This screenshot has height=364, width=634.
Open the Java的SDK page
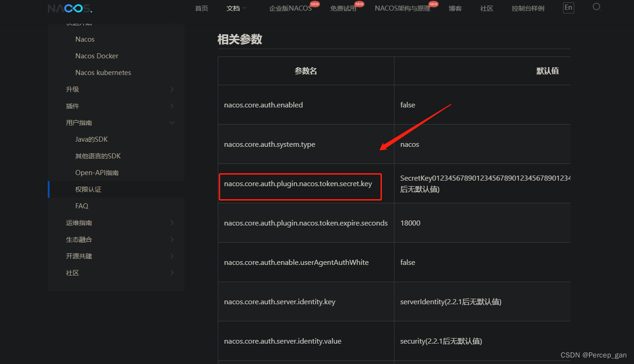91,139
